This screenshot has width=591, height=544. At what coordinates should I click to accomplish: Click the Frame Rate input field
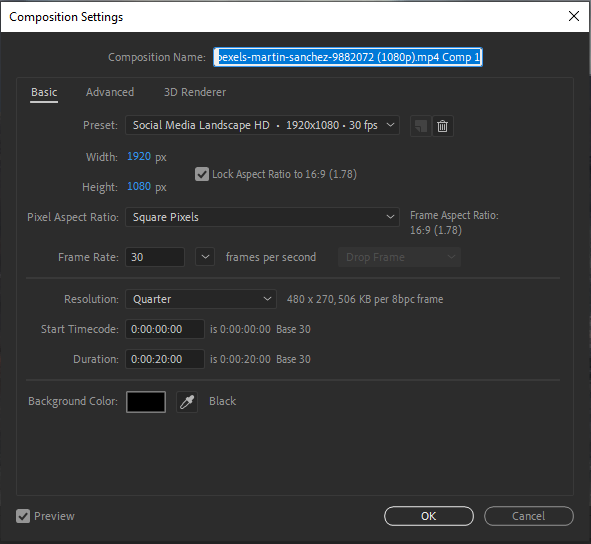pyautogui.click(x=155, y=257)
